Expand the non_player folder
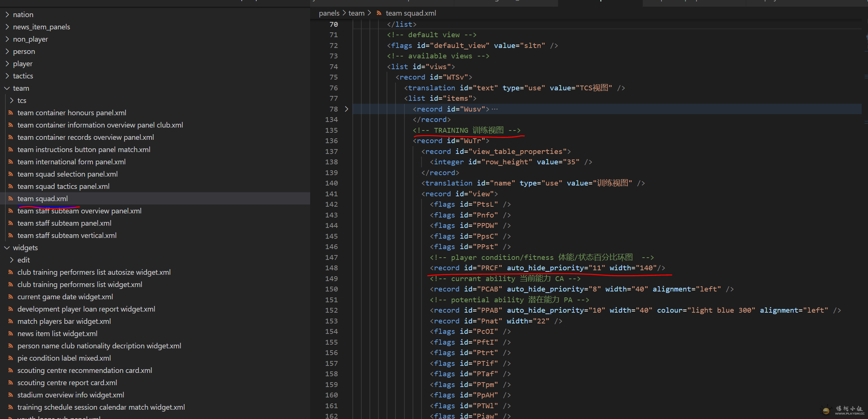868x419 pixels. tap(7, 39)
